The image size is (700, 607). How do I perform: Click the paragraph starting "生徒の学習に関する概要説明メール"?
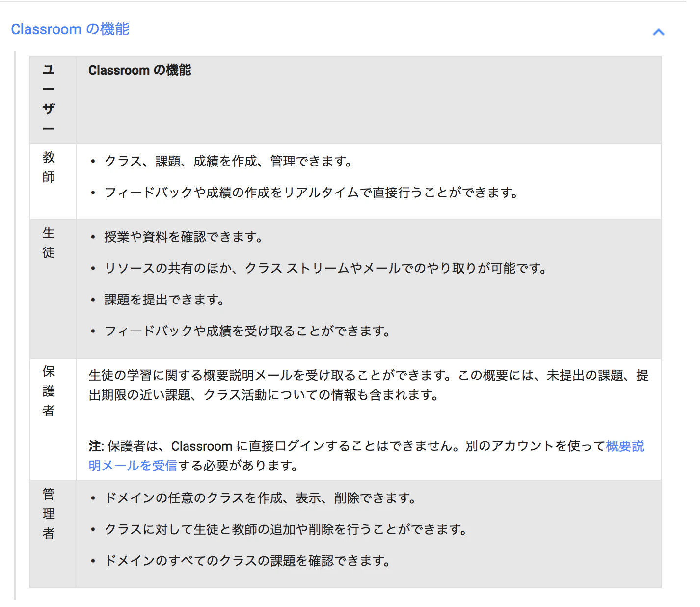(369, 385)
